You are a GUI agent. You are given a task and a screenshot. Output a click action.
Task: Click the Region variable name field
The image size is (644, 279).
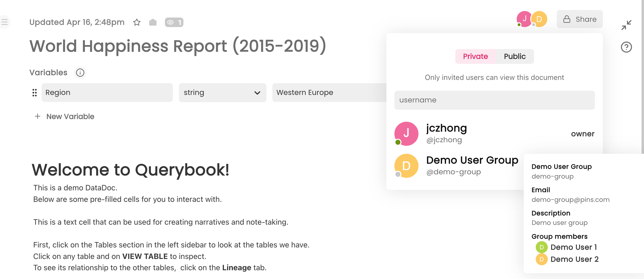[107, 93]
